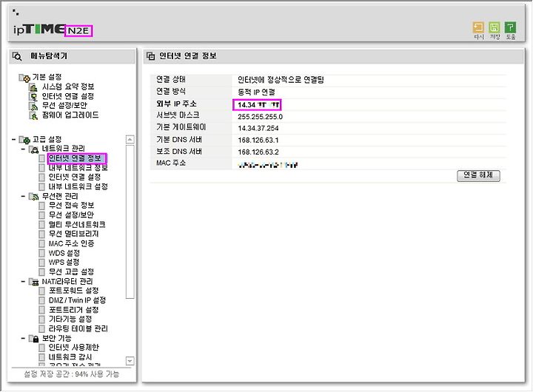Collapse the 고급 설정 tree node
This screenshot has height=392, width=533.
pyautogui.click(x=13, y=140)
